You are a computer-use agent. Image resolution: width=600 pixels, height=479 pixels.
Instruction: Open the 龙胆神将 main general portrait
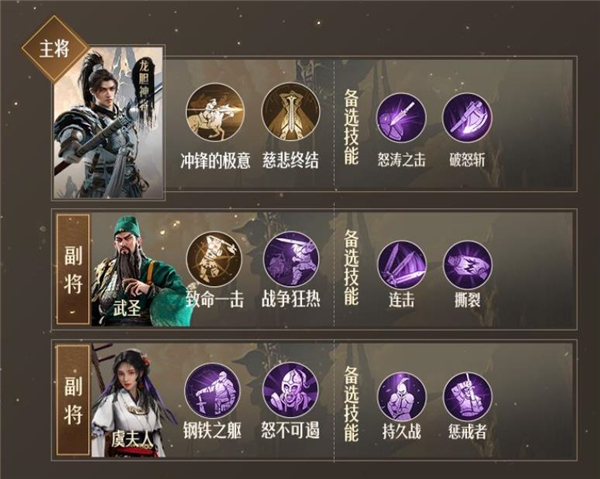pos(109,122)
